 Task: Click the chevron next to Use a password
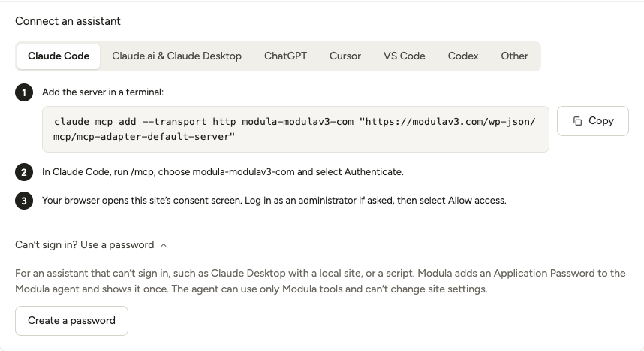[164, 245]
